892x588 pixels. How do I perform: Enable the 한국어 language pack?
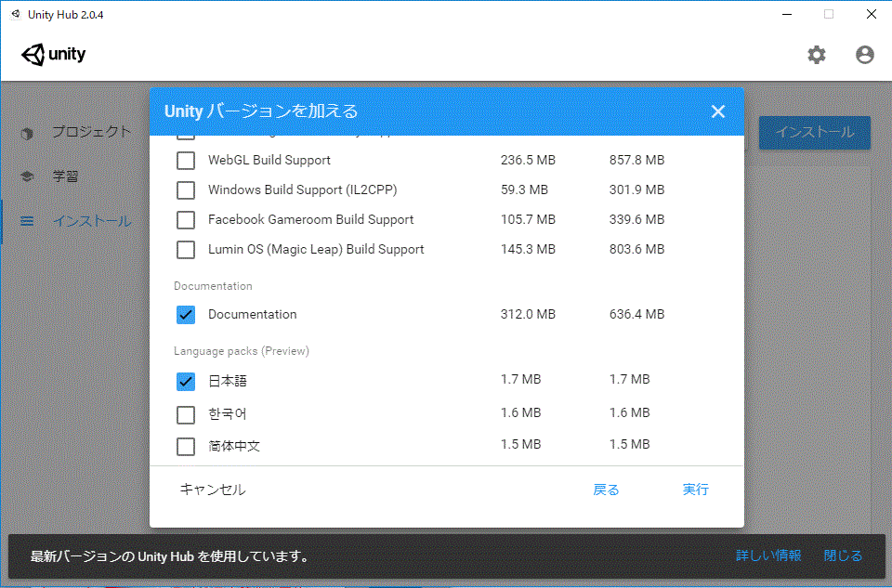(186, 414)
